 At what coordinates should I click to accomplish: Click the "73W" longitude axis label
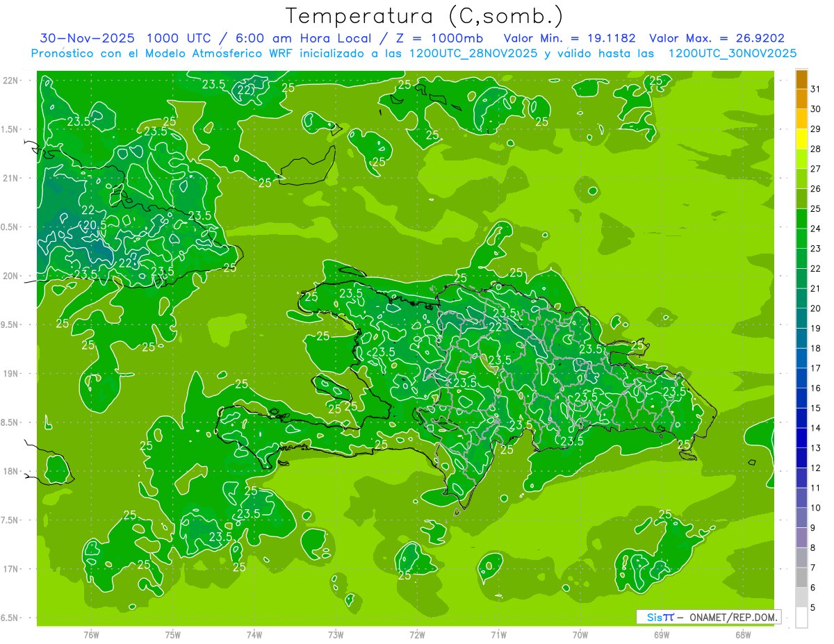click(x=336, y=635)
